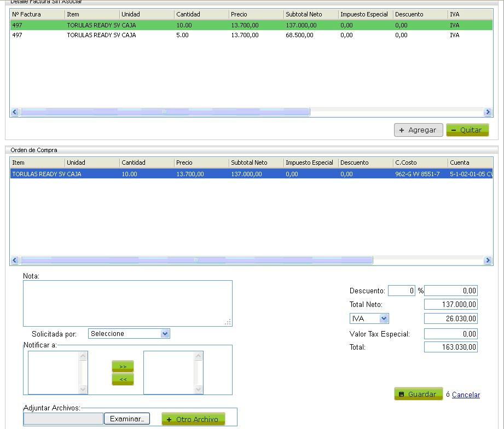
Task: Click the Nota resize grip corner
Action: click(x=228, y=322)
